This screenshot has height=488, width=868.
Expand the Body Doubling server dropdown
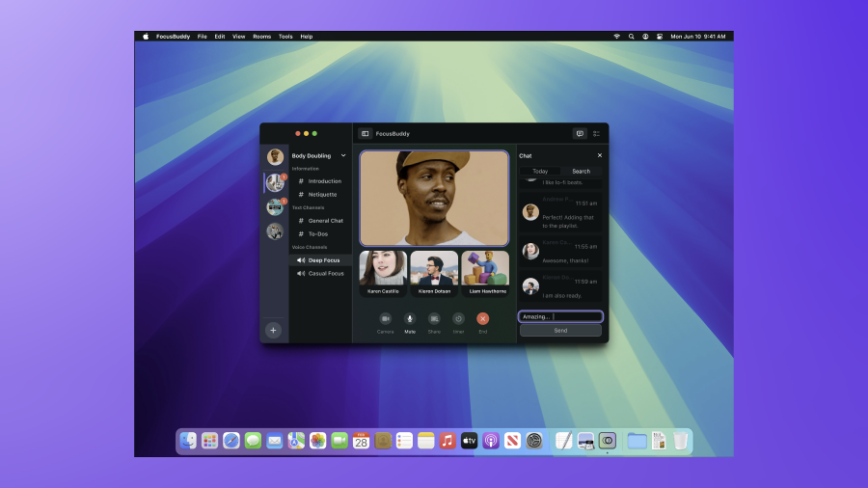click(x=343, y=155)
